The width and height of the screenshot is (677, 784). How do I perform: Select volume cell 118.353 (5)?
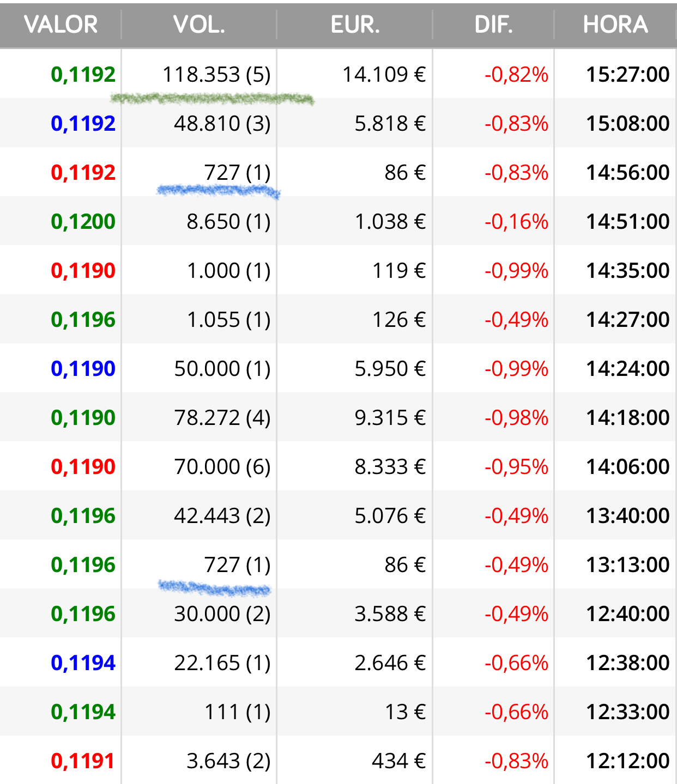pyautogui.click(x=216, y=75)
